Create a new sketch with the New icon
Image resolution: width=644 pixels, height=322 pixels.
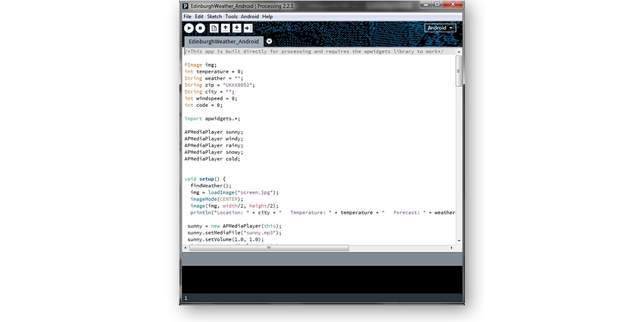(x=214, y=28)
